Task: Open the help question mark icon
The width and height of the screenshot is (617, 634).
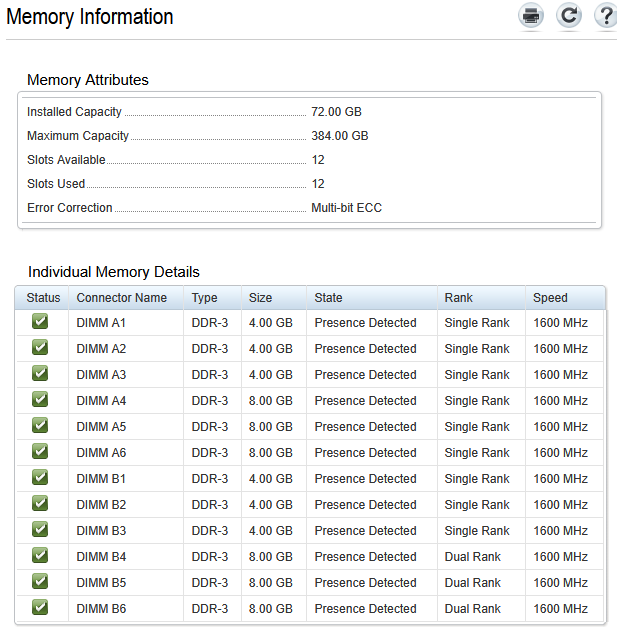Action: pos(606,15)
